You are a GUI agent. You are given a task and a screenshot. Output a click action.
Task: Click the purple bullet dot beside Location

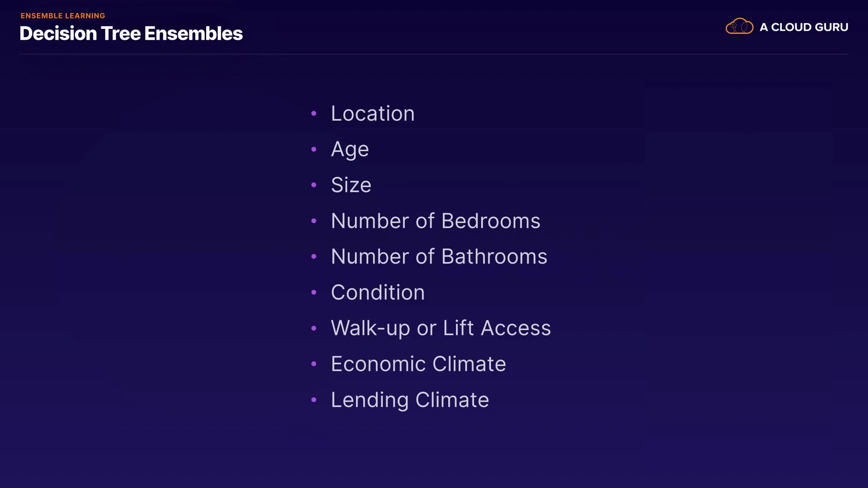314,113
